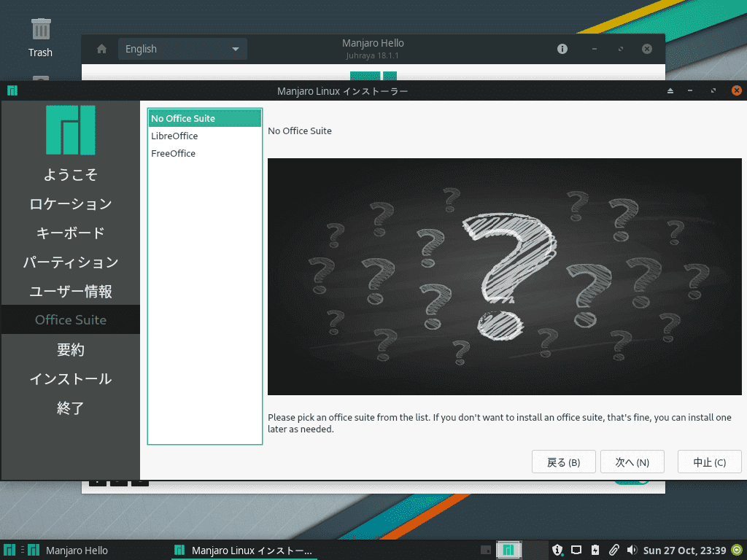Shade the installer window with the arrow-up button

tap(670, 91)
